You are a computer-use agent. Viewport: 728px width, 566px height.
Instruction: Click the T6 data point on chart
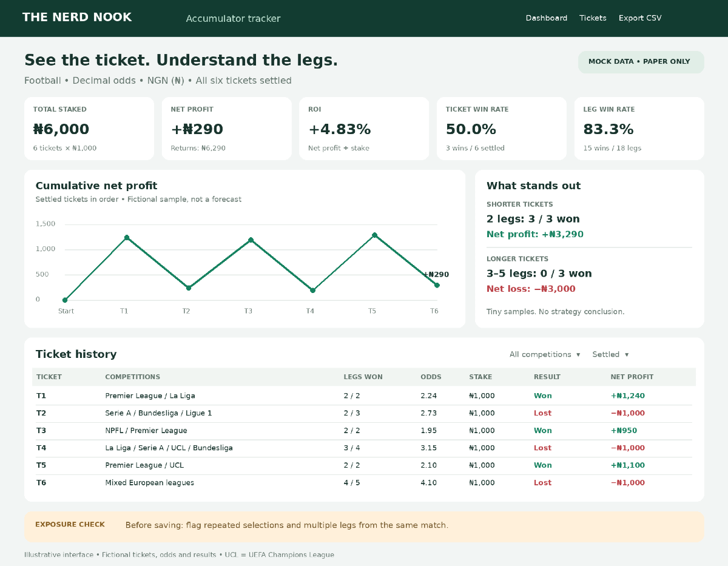[x=437, y=285]
